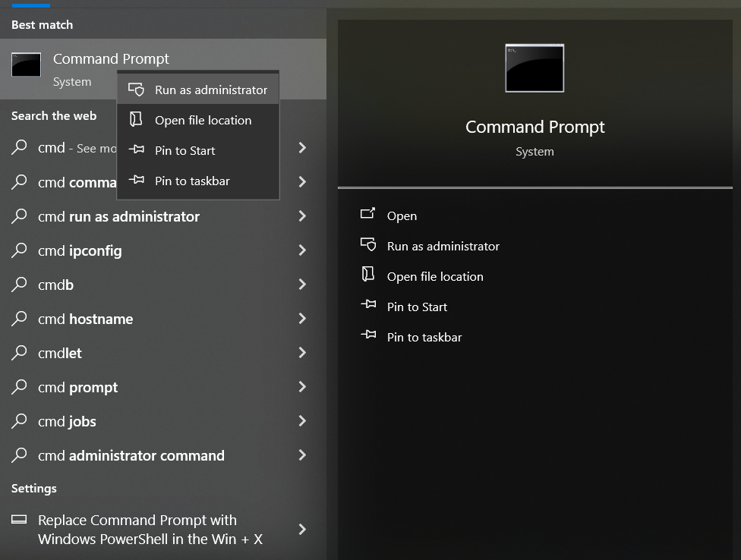Select the 'cmdlet' web suggestion
The height and width of the screenshot is (560, 741).
[x=163, y=353]
